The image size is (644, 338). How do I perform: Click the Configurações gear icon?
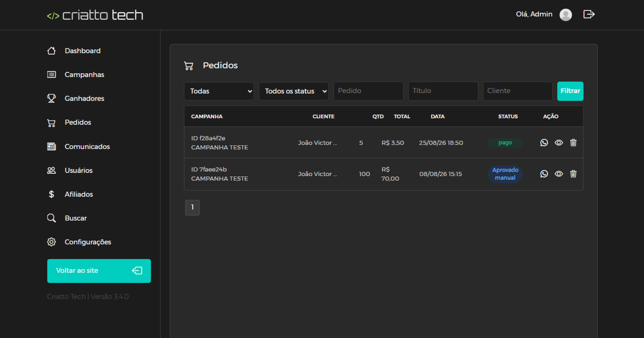(52, 242)
